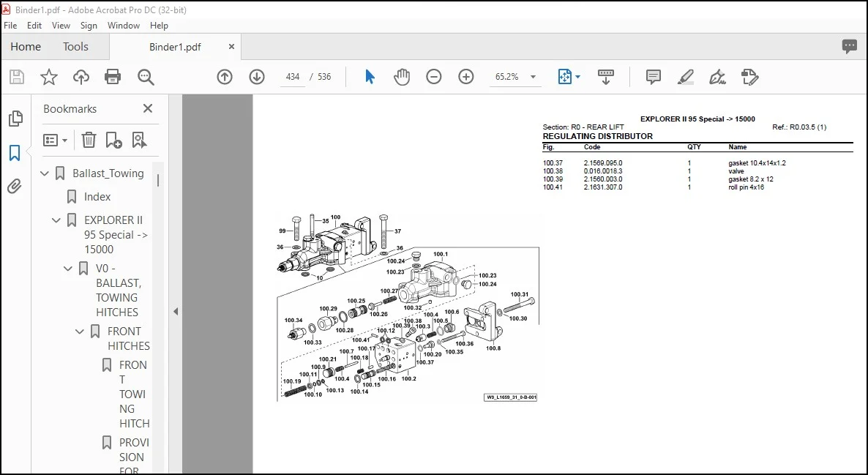Viewport: 868px width, 475px height.
Task: Open the Find text magnifier icon
Action: 146,77
